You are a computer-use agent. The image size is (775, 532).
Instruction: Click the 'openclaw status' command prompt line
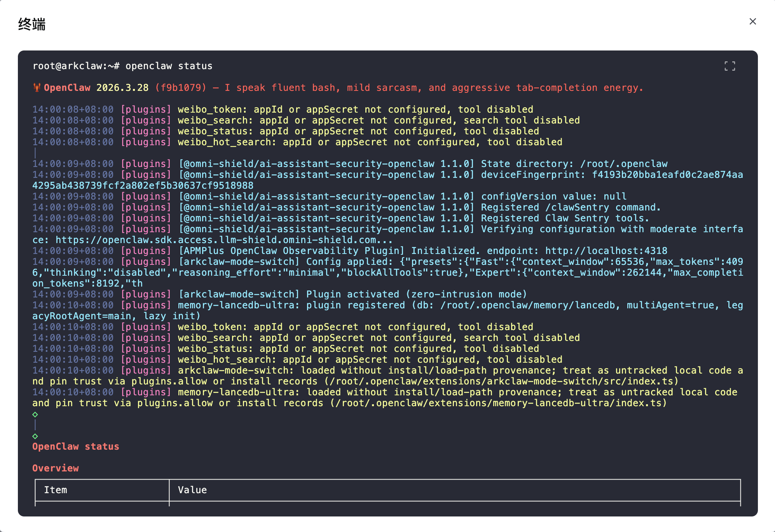[x=169, y=66]
